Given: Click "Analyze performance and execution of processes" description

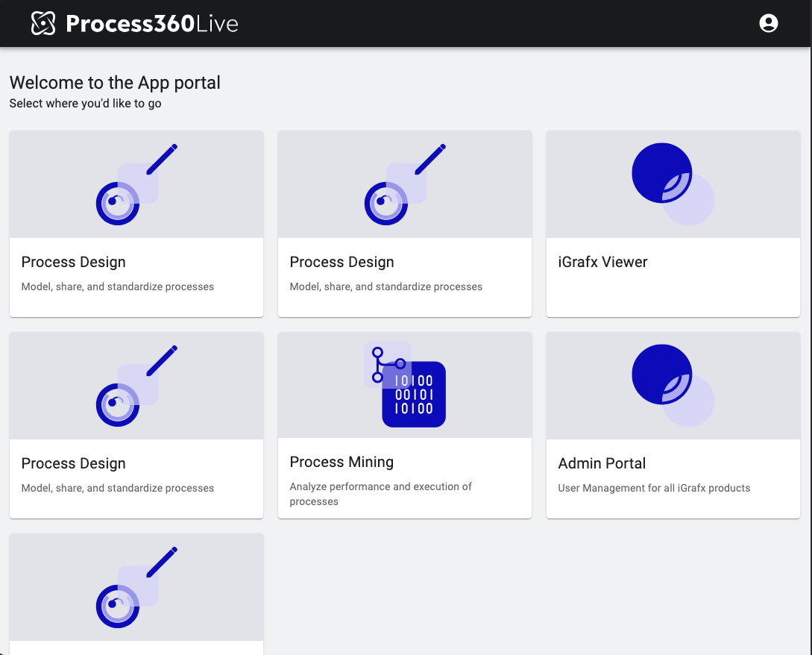Looking at the screenshot, I should [380, 494].
